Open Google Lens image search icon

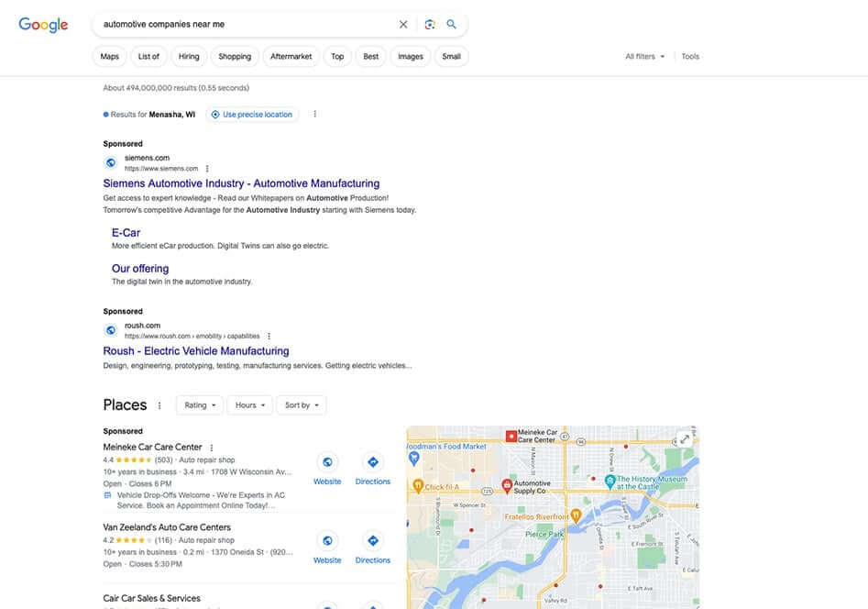430,25
